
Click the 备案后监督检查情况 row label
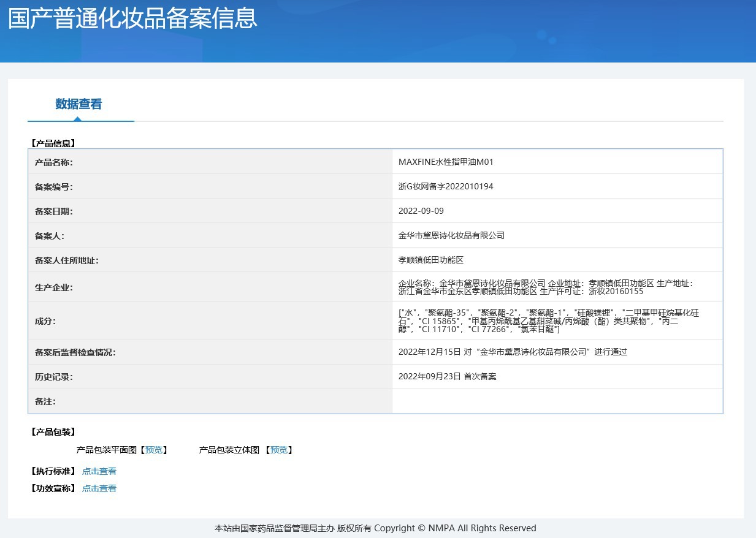pos(75,352)
